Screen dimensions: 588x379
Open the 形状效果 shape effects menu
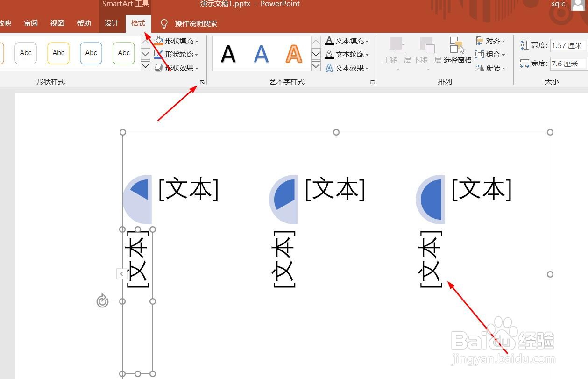pyautogui.click(x=177, y=68)
